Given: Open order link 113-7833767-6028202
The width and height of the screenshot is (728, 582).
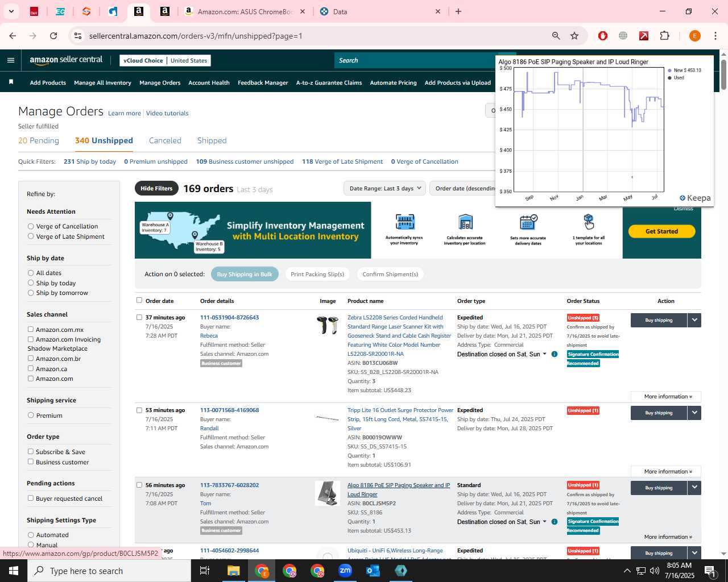Looking at the screenshot, I should pyautogui.click(x=229, y=485).
